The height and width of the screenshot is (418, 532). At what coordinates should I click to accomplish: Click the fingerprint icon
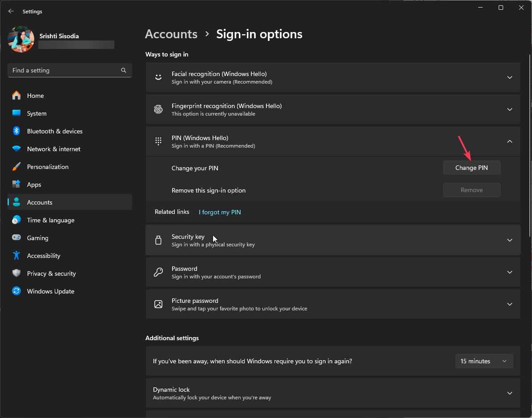coord(158,109)
